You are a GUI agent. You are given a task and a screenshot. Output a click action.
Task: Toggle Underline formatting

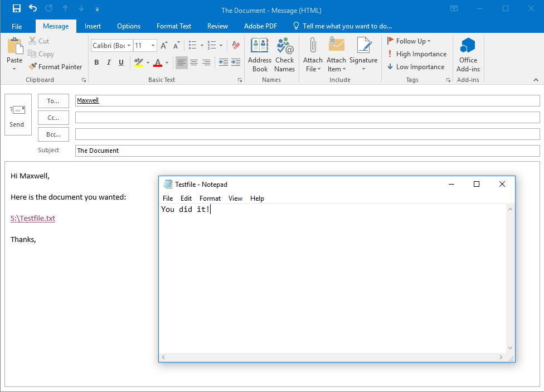pyautogui.click(x=121, y=62)
